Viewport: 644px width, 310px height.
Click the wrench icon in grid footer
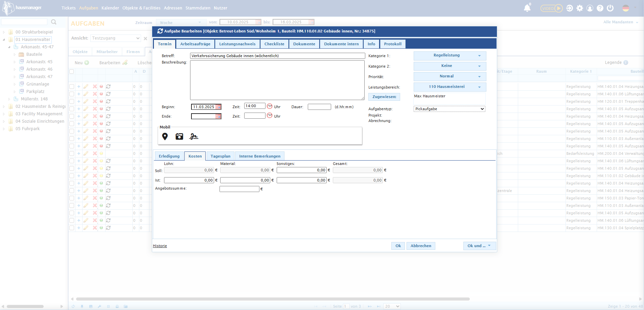click(x=99, y=306)
